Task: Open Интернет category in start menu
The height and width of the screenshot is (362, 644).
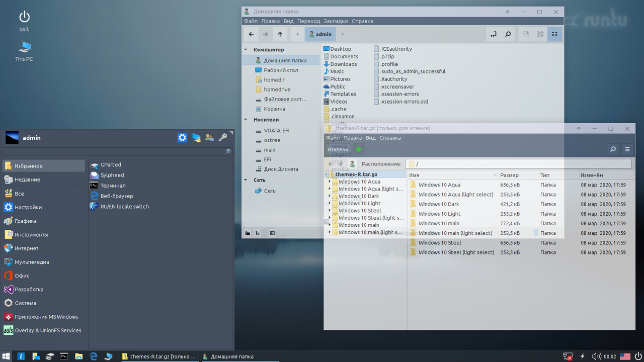Action: click(44, 248)
